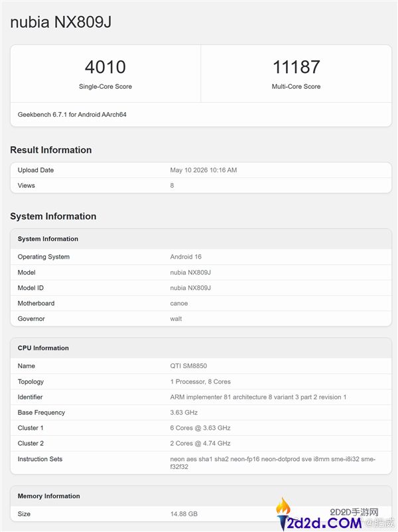Select the CPU name QTI SM8850
Viewport: 398px width, 532px height.
click(188, 366)
